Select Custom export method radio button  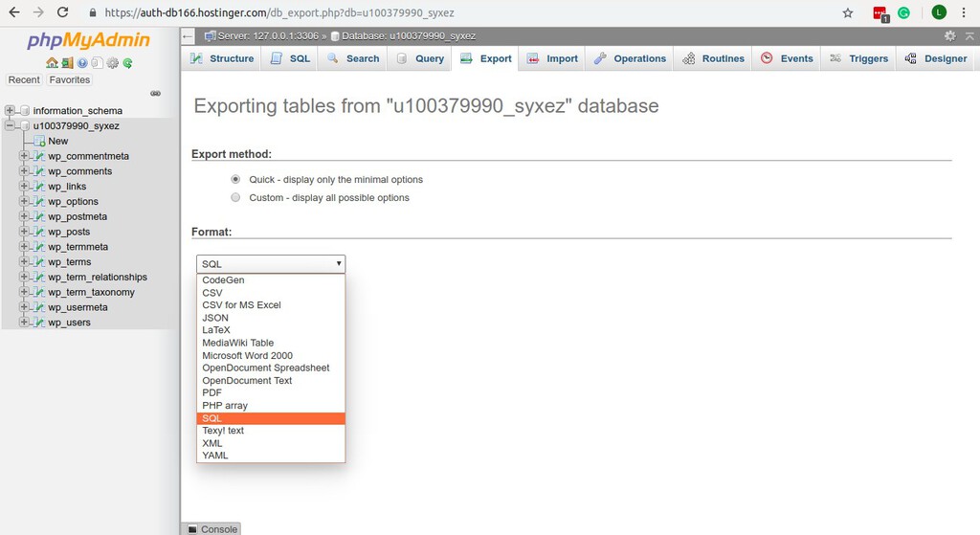click(235, 197)
